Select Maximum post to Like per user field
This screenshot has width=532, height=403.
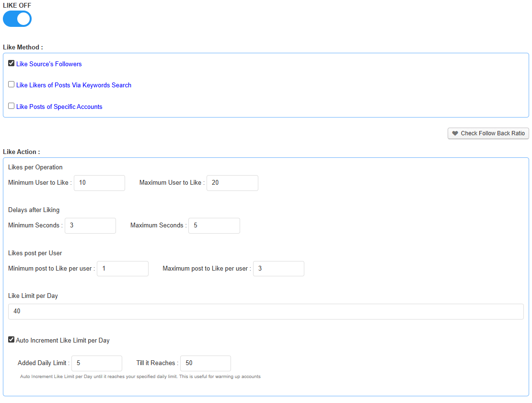tap(278, 269)
